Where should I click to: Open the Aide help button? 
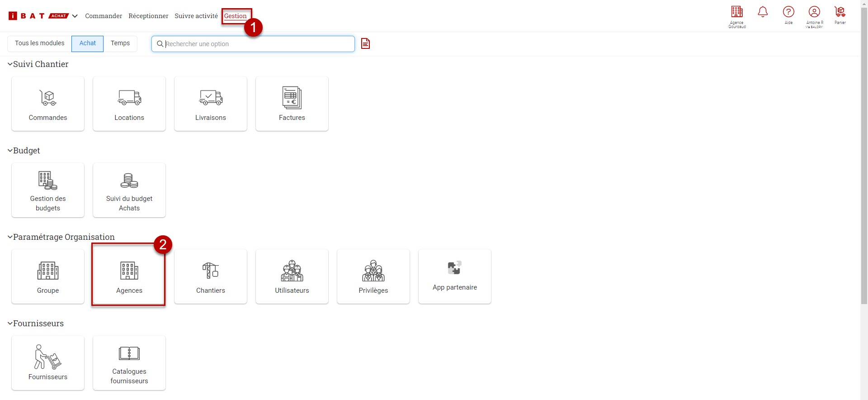(788, 14)
